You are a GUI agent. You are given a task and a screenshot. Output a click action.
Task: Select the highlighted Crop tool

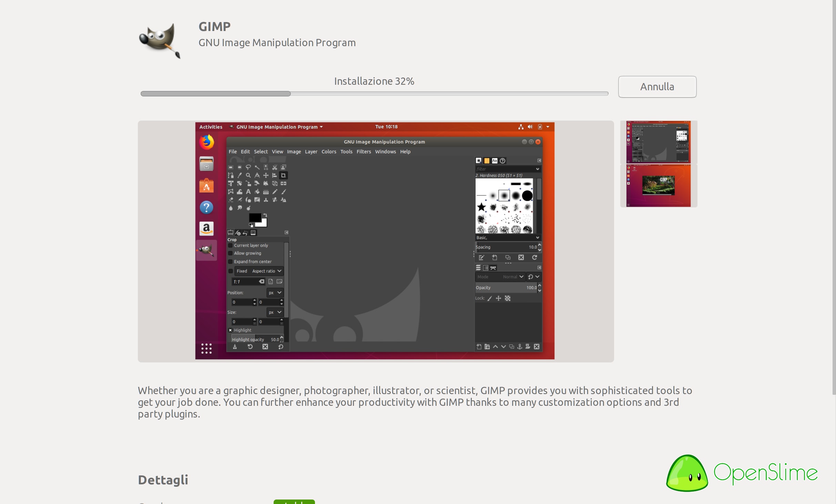(283, 175)
